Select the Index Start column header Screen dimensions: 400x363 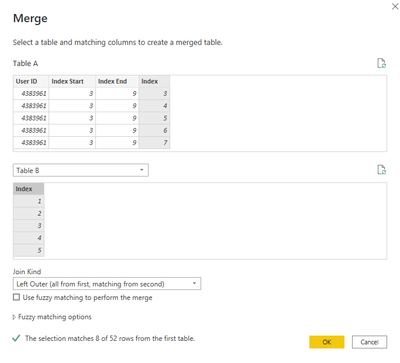72,81
